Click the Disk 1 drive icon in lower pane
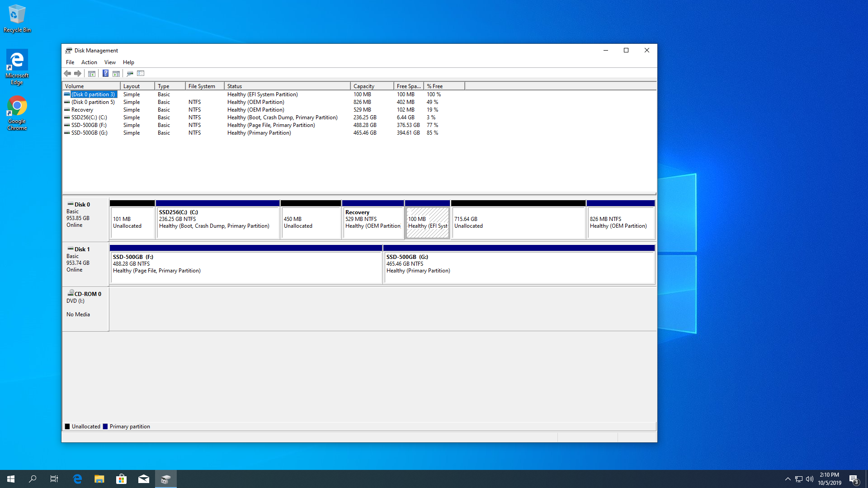 [71, 249]
